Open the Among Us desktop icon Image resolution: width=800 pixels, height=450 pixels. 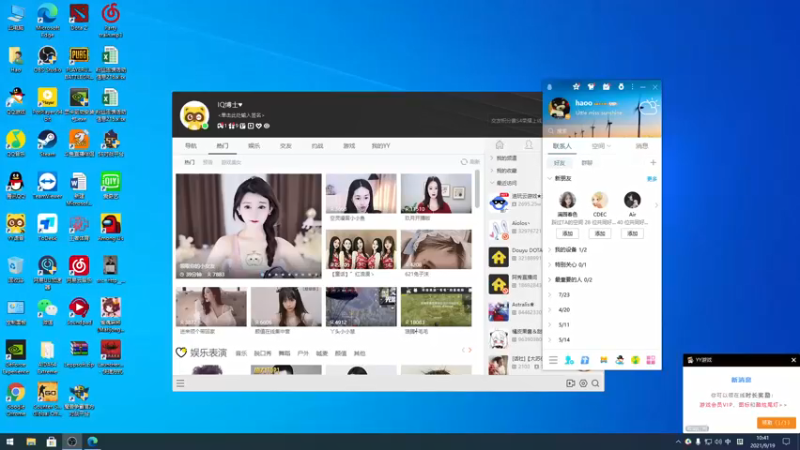111,227
